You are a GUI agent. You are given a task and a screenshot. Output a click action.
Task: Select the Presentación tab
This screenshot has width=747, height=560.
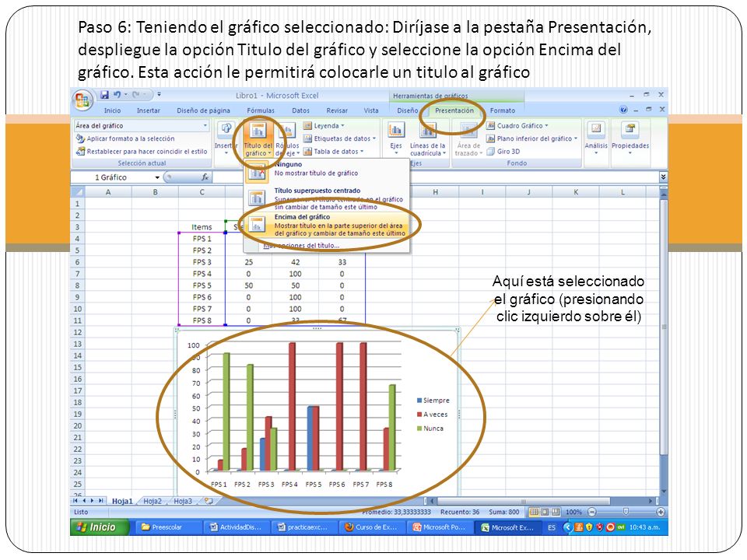point(454,110)
